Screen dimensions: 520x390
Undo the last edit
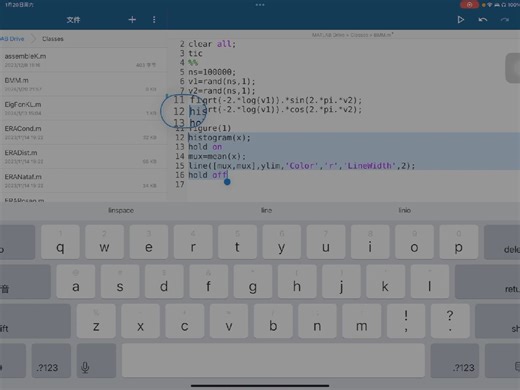pyautogui.click(x=483, y=20)
